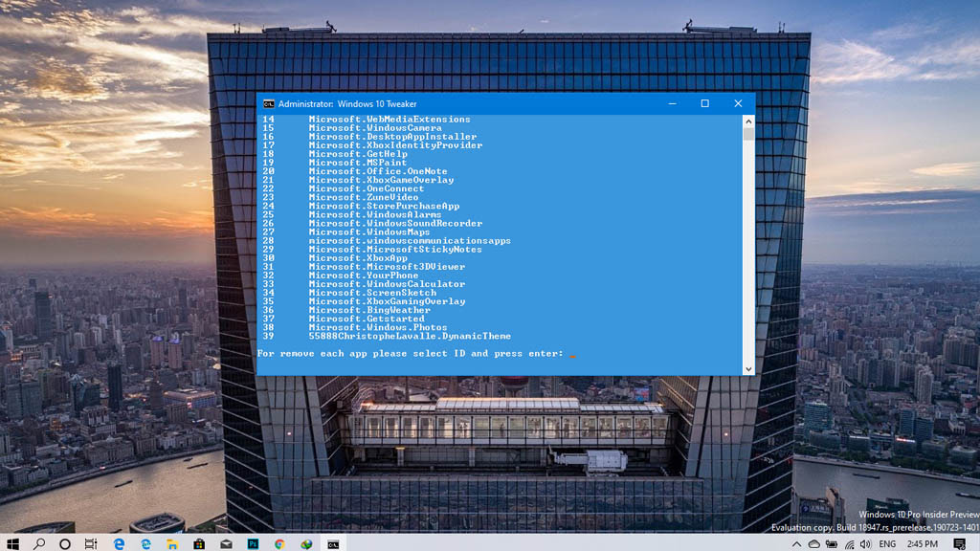Click 'Microsoft.Windows.Photos' entry
The width and height of the screenshot is (980, 551).
(x=378, y=327)
